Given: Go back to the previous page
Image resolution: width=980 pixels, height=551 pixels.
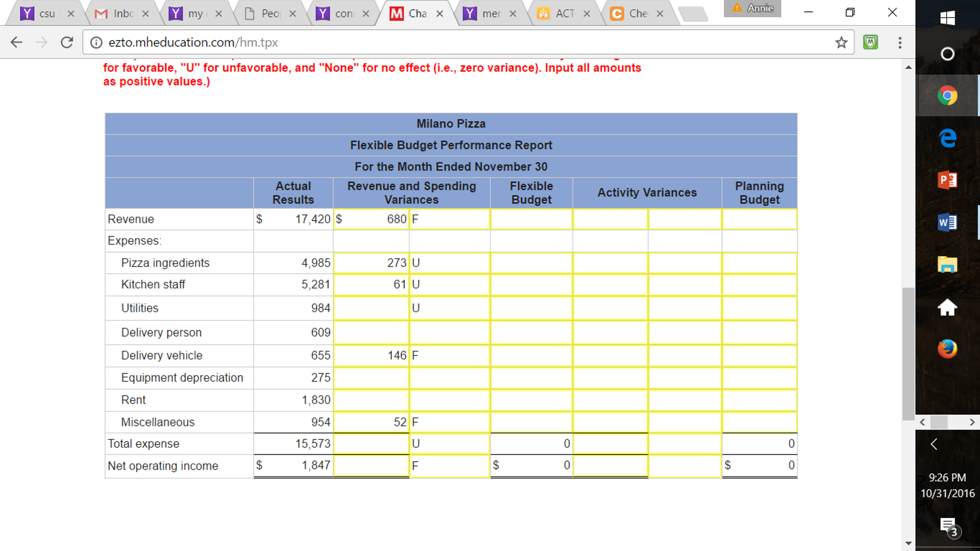Looking at the screenshot, I should tap(16, 42).
